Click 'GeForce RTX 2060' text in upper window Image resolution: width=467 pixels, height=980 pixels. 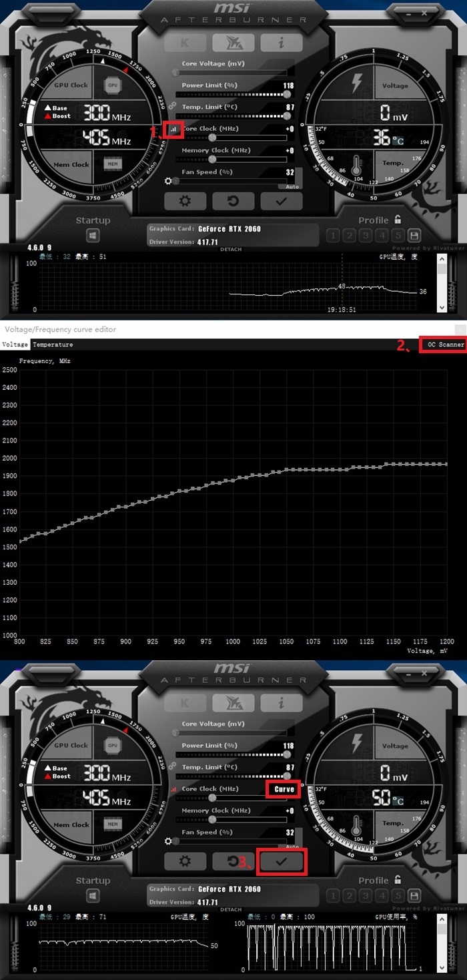click(229, 229)
